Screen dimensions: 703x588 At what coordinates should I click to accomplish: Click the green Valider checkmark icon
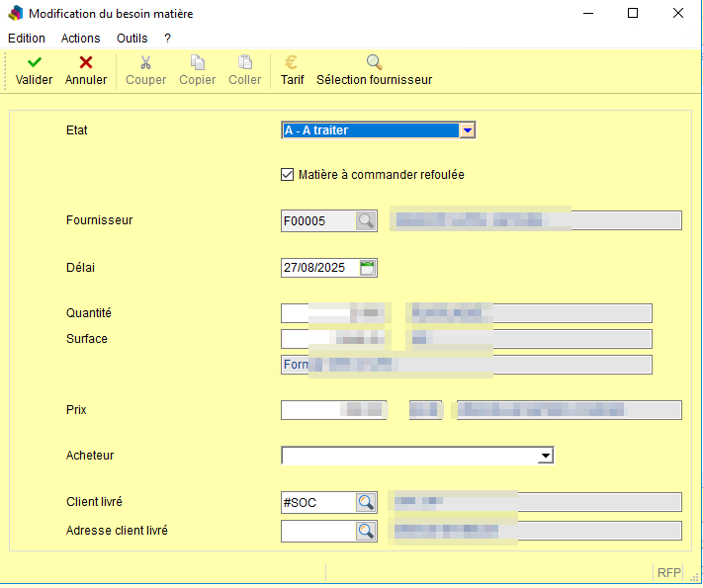click(35, 62)
